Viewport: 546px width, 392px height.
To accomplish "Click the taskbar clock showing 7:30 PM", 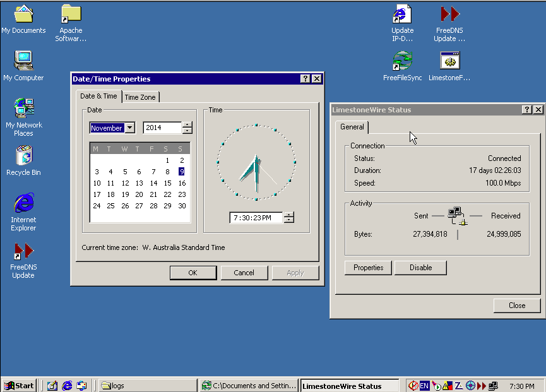I will click(521, 386).
